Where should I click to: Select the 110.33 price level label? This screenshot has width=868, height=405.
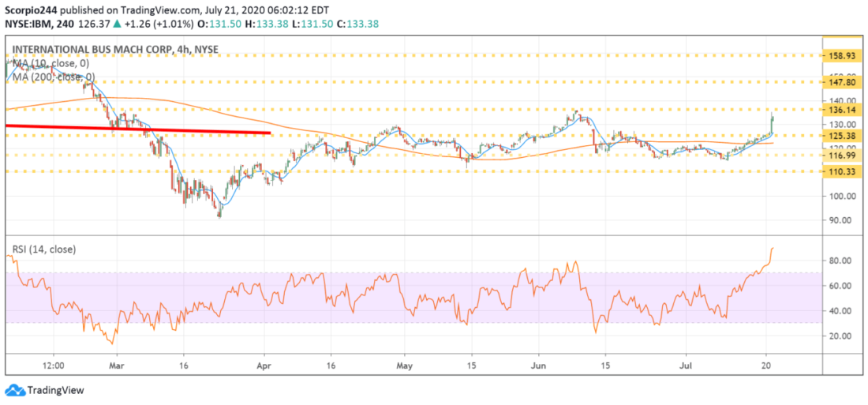(844, 172)
